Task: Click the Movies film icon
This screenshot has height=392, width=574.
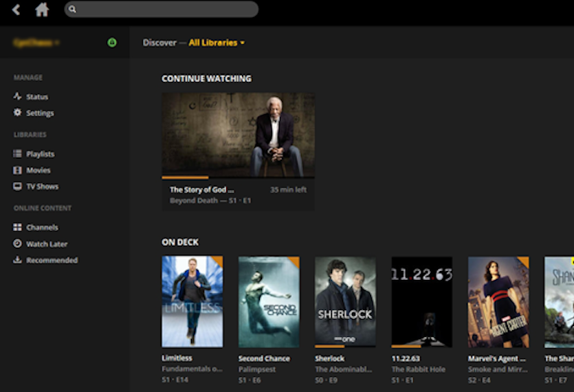Action: point(17,170)
